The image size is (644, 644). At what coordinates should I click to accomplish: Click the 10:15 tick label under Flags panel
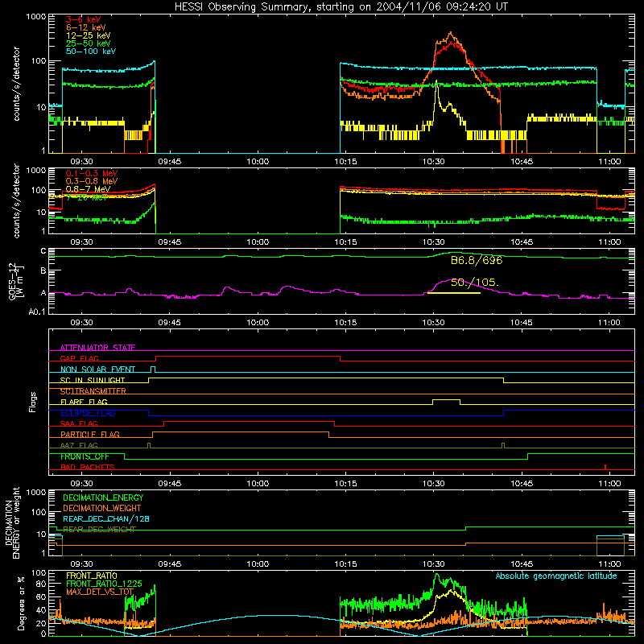pos(345,484)
